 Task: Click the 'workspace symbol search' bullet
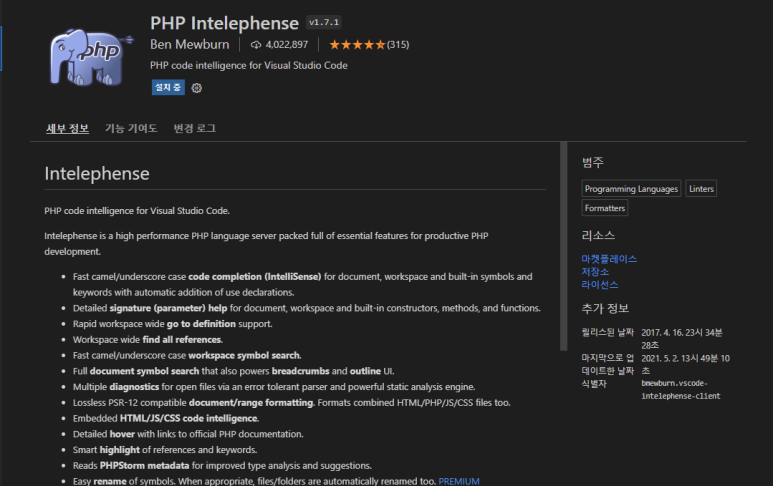point(187,355)
